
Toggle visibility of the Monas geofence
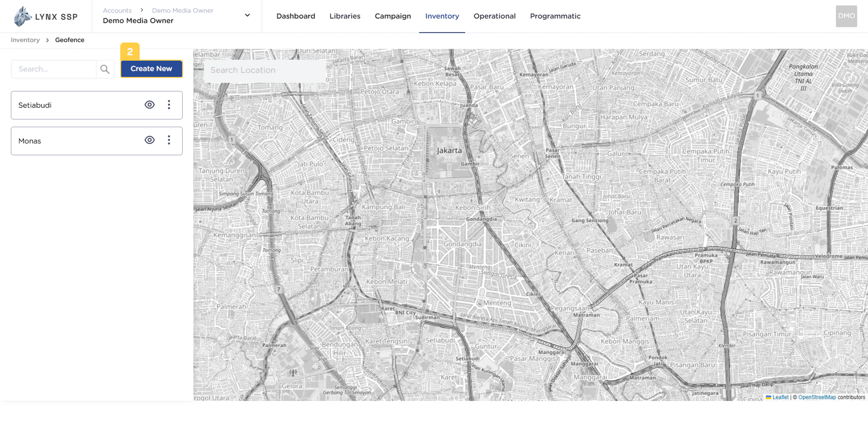(x=150, y=140)
